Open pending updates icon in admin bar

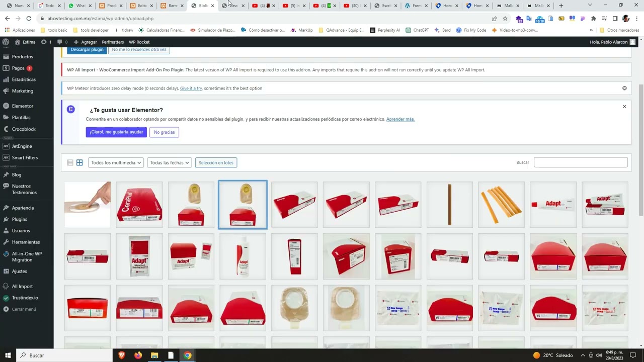coord(46,42)
